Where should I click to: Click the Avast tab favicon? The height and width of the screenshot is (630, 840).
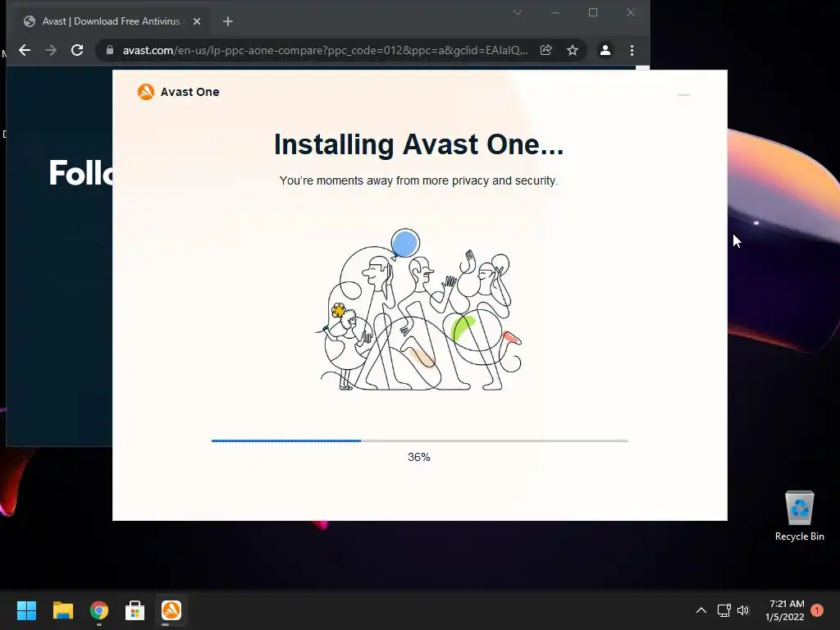[x=30, y=21]
